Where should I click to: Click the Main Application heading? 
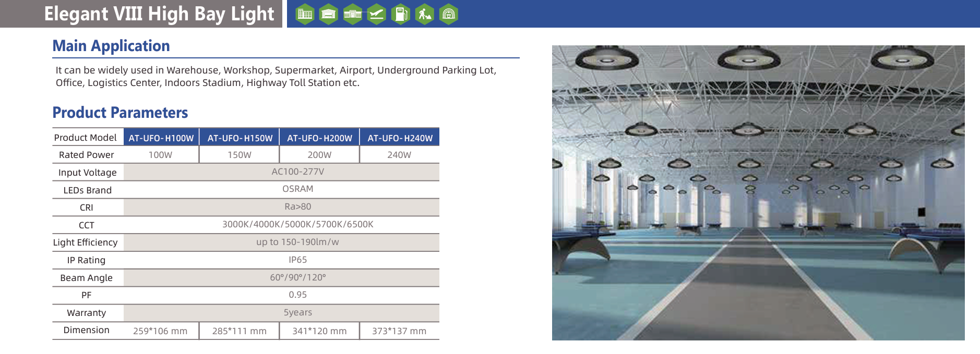click(x=111, y=46)
